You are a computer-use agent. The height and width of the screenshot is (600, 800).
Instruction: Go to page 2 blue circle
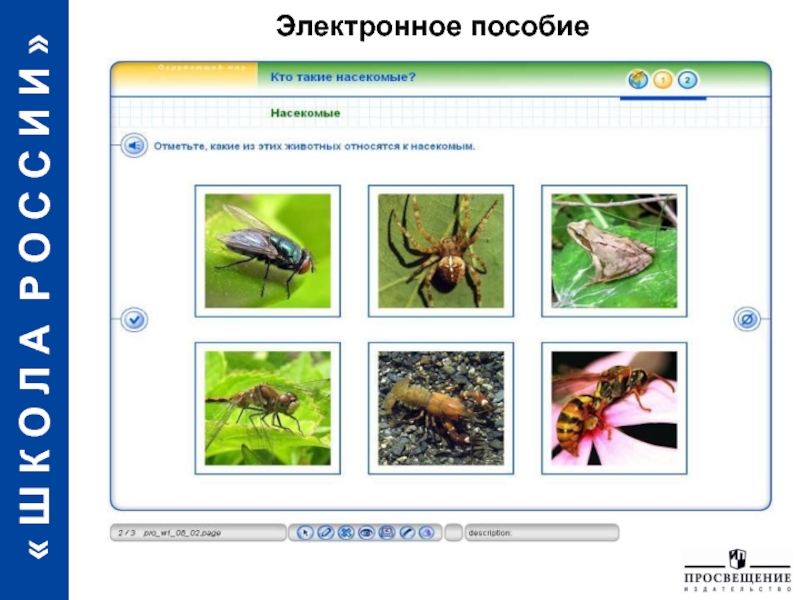687,80
